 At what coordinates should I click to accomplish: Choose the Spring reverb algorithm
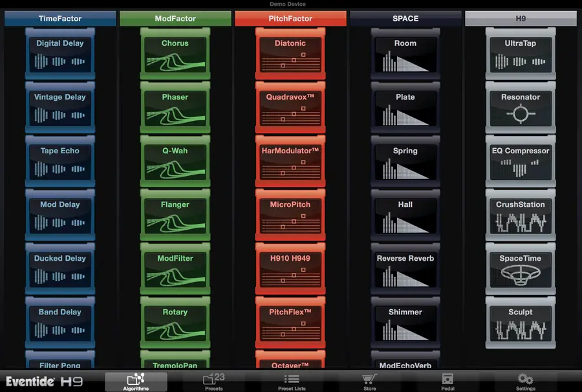tap(405, 161)
